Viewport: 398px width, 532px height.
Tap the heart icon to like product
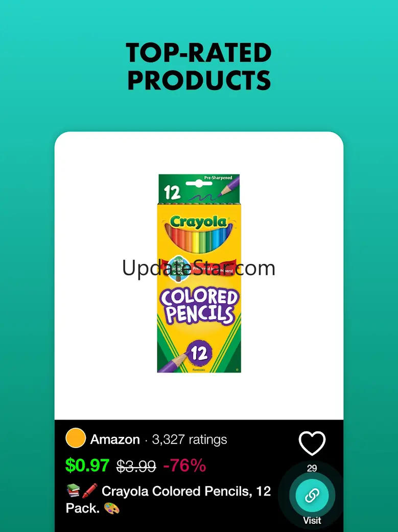pos(312,444)
